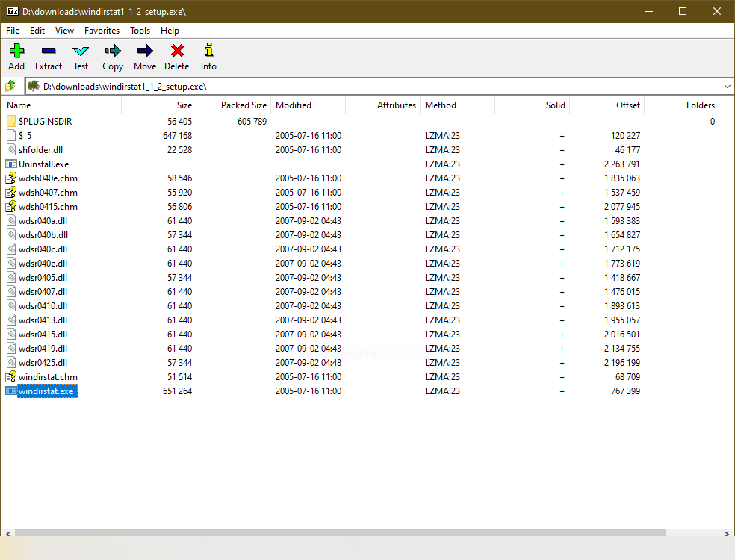Sort by Folders column header
The height and width of the screenshot is (560, 735).
pos(681,105)
